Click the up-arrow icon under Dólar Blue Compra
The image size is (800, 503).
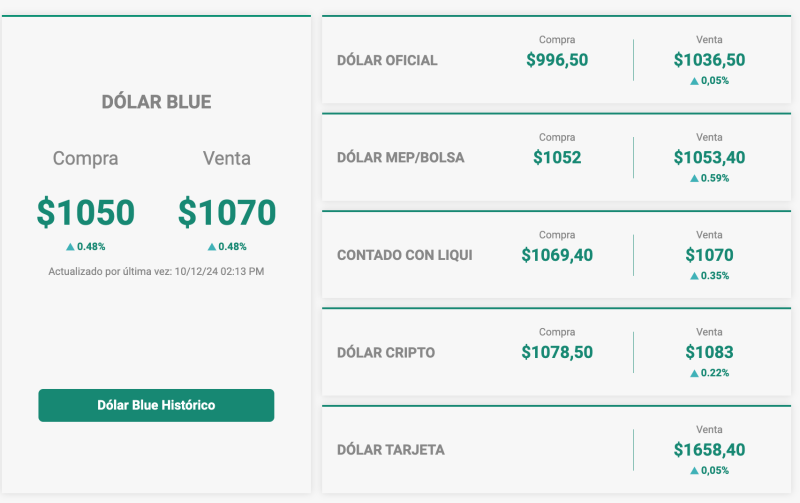[x=70, y=246]
